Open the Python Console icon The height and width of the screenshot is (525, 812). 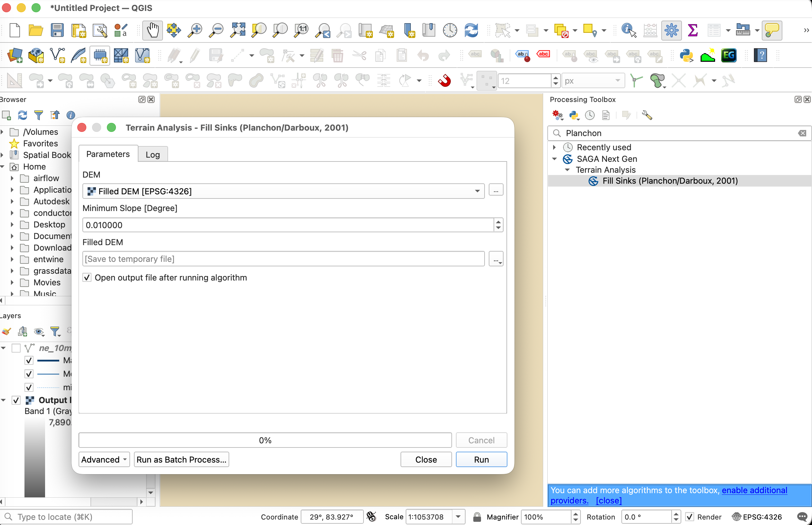[x=686, y=55]
